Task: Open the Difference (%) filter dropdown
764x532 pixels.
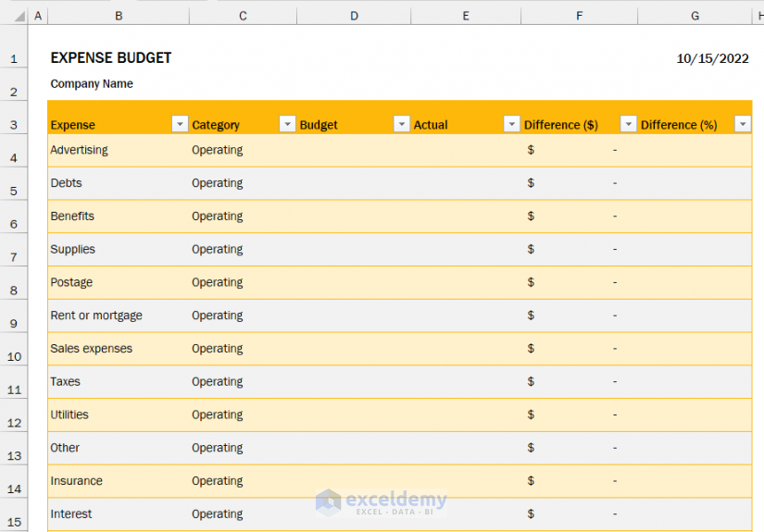Action: pyautogui.click(x=743, y=124)
